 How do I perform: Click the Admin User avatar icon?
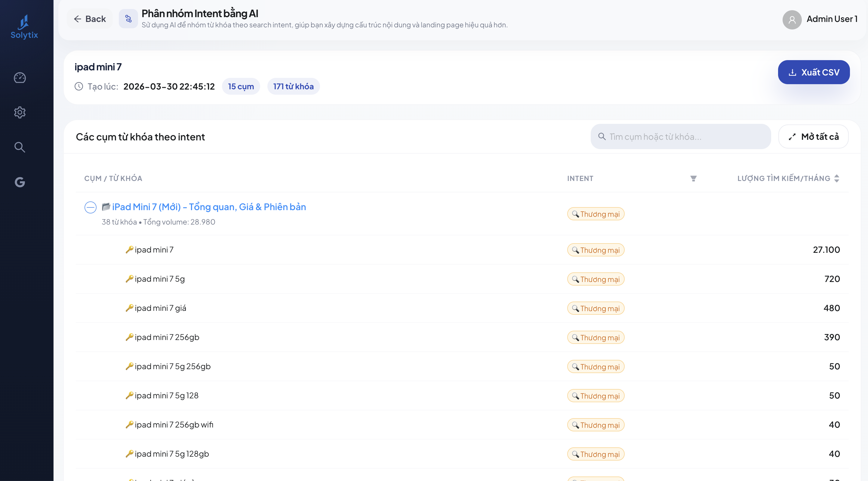[x=792, y=20]
